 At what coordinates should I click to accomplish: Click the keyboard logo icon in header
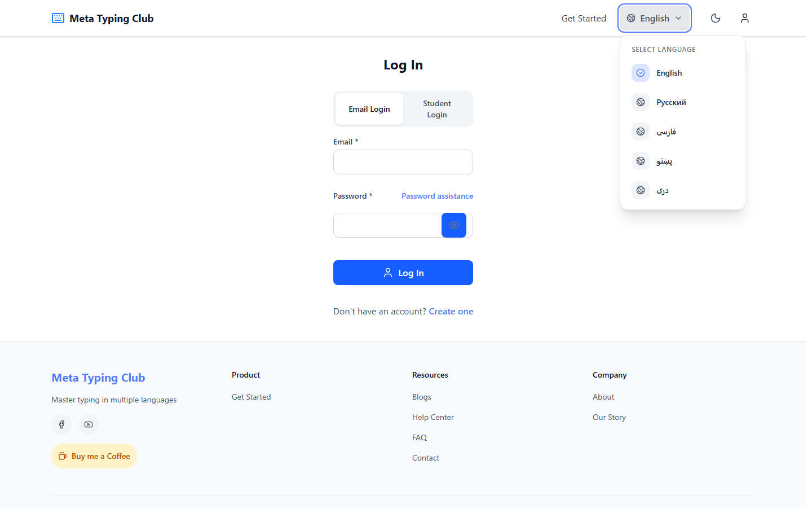coord(58,18)
